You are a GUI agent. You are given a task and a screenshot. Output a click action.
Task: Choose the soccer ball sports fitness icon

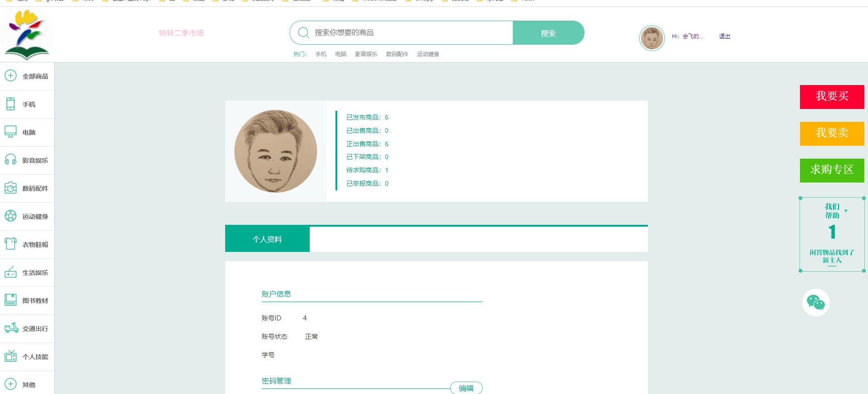pos(11,216)
